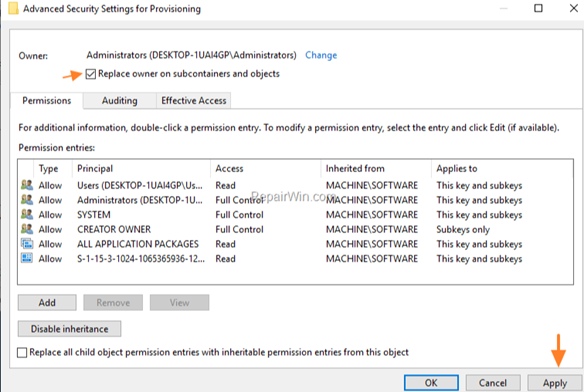
Task: Click the Users principal group icon
Action: click(x=27, y=185)
